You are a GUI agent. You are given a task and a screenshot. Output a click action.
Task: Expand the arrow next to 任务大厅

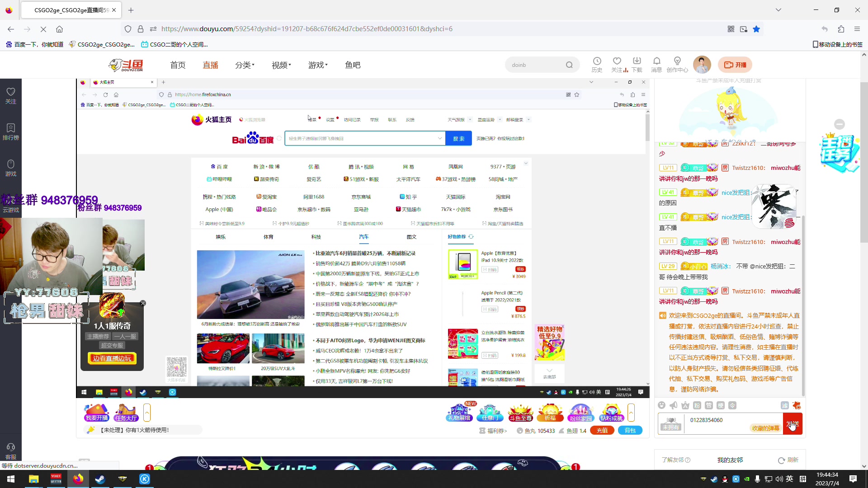[x=147, y=412]
